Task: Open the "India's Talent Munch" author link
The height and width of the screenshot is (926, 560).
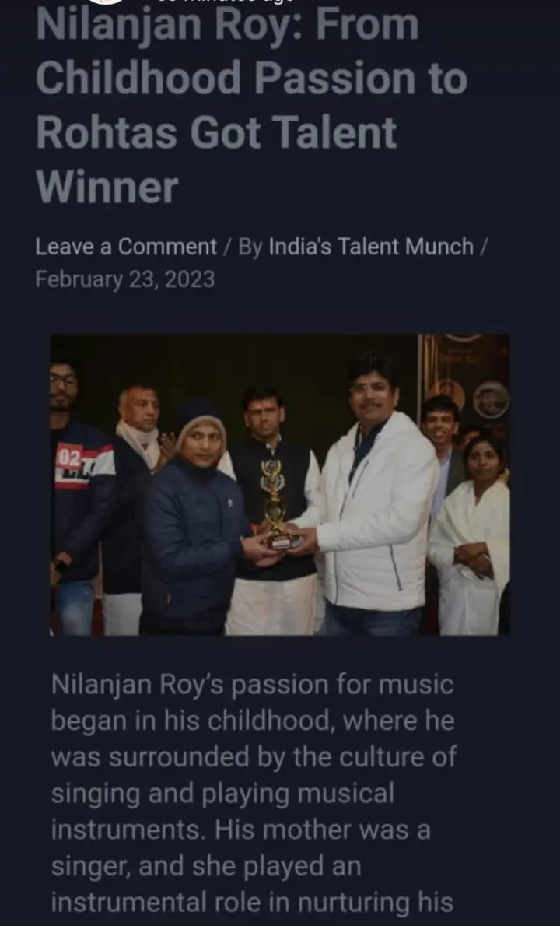Action: click(371, 246)
